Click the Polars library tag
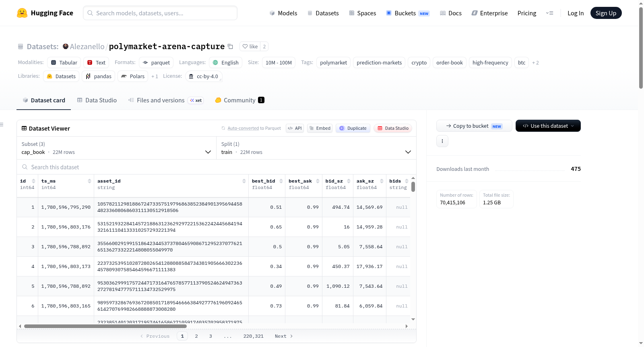The image size is (644, 347). tap(133, 76)
